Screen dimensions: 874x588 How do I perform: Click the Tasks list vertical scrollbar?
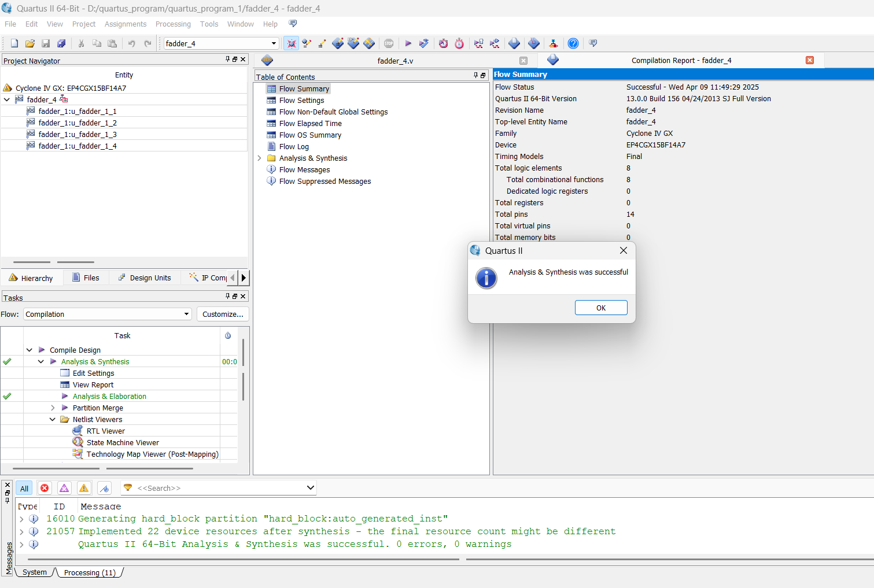(243, 353)
